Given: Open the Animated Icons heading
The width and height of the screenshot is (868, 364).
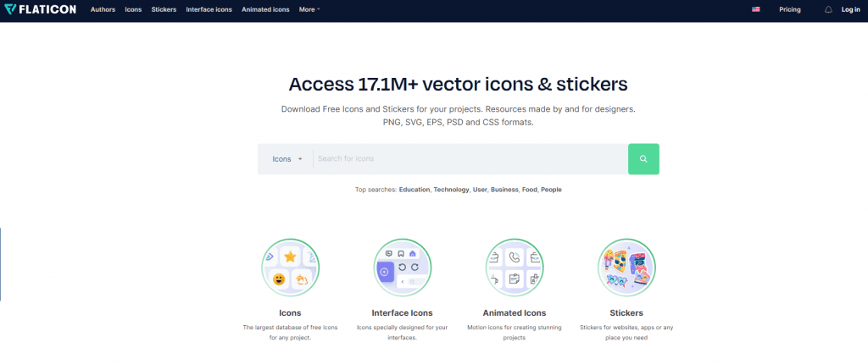Looking at the screenshot, I should pos(515,313).
